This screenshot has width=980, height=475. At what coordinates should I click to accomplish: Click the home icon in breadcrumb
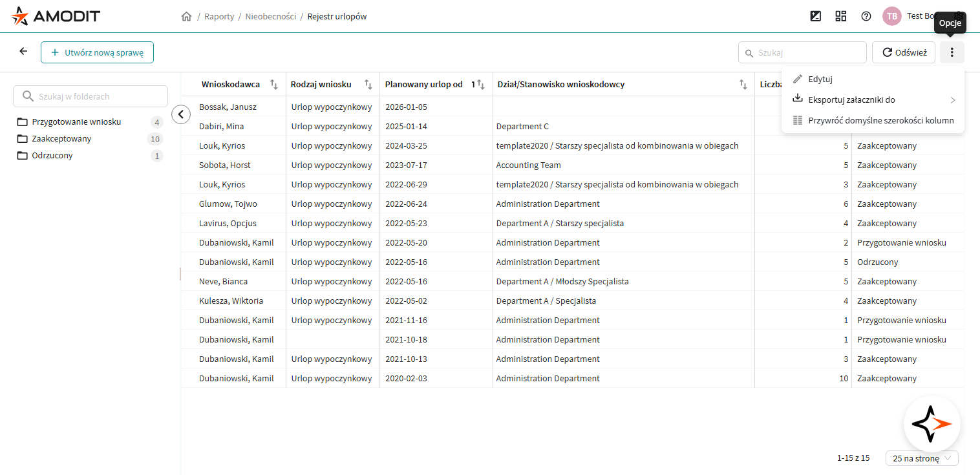click(187, 16)
